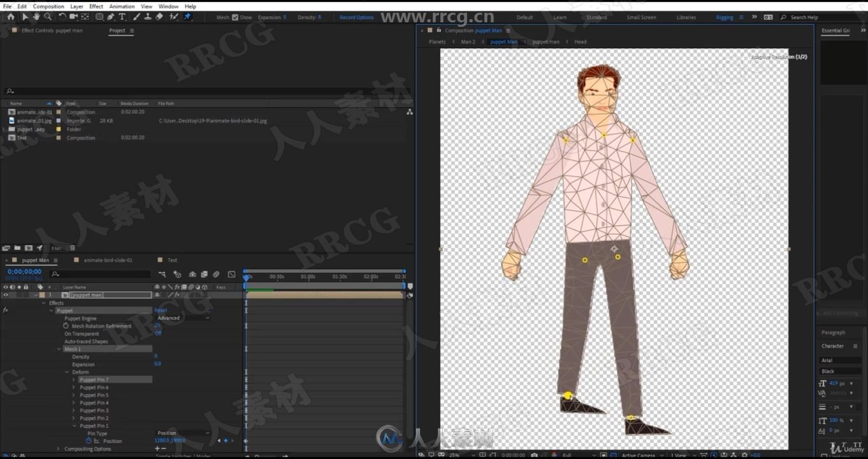The image size is (868, 459).
Task: Select the Eraser tool
Action: (x=159, y=17)
